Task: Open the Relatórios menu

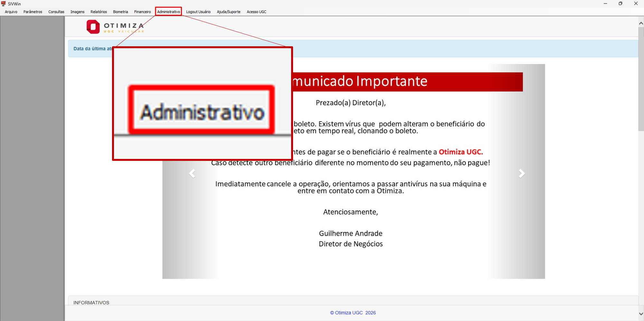Action: tap(99, 12)
